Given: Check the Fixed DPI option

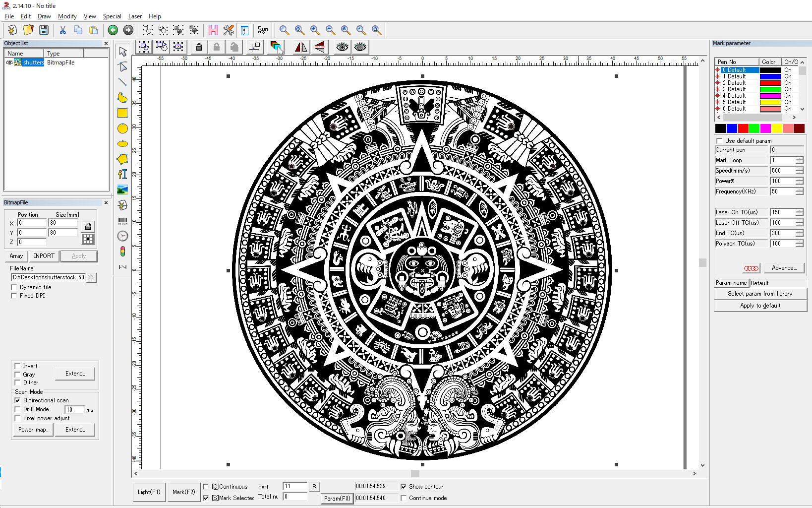Looking at the screenshot, I should [x=14, y=295].
